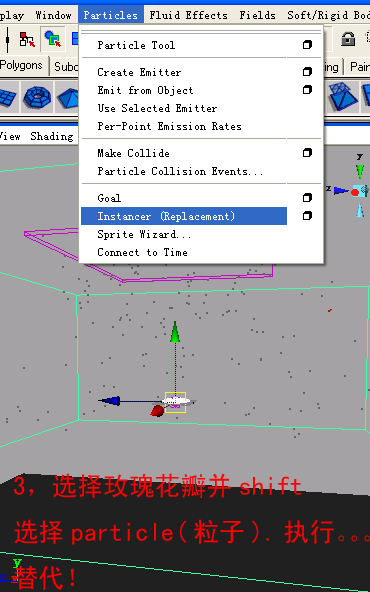Open Make Collide options box

tap(307, 153)
